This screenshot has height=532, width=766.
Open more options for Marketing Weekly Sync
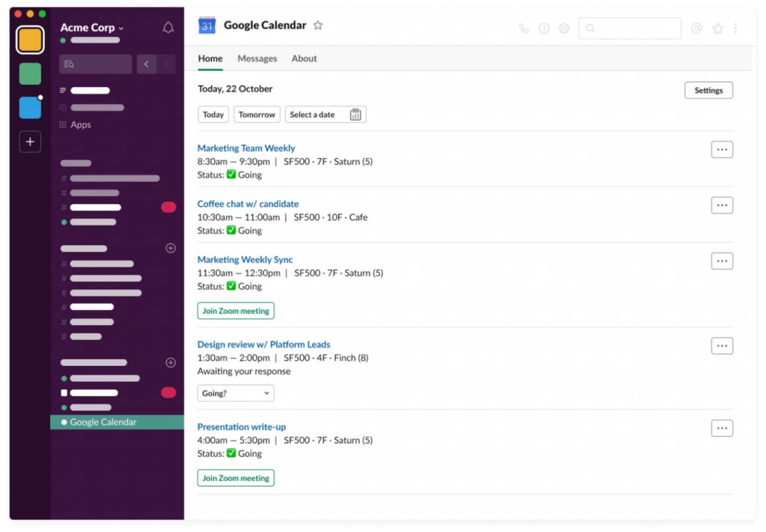(x=722, y=261)
